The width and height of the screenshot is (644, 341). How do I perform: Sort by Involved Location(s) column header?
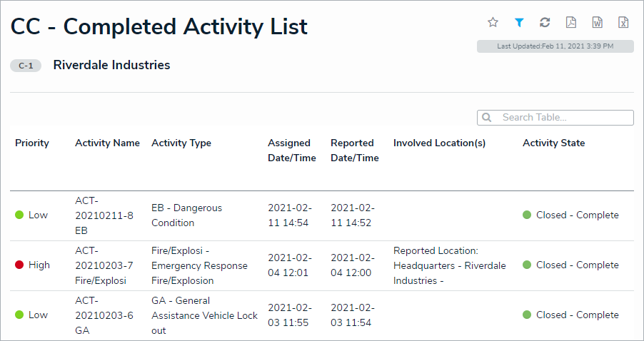[x=439, y=143]
